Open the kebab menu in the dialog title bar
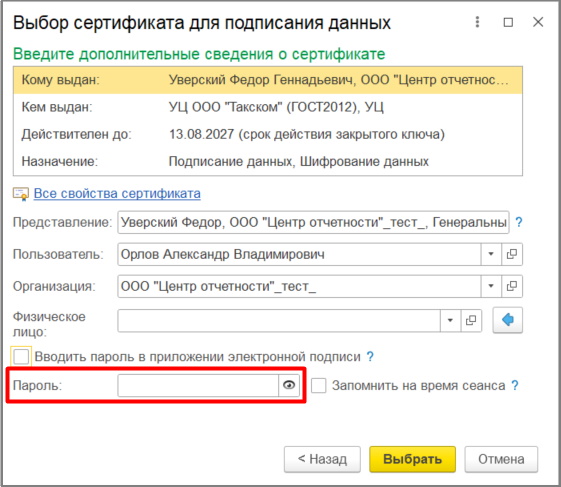Viewport: 561px width, 487px height. point(477,22)
